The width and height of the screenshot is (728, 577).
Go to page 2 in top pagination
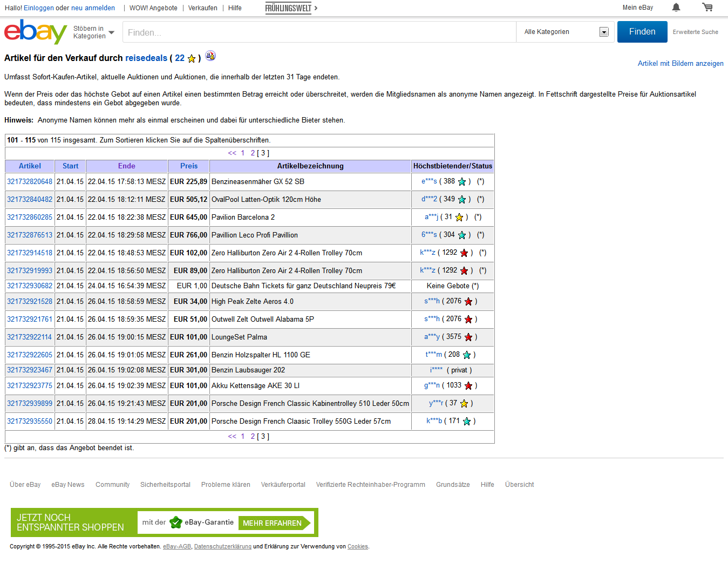[x=253, y=153]
